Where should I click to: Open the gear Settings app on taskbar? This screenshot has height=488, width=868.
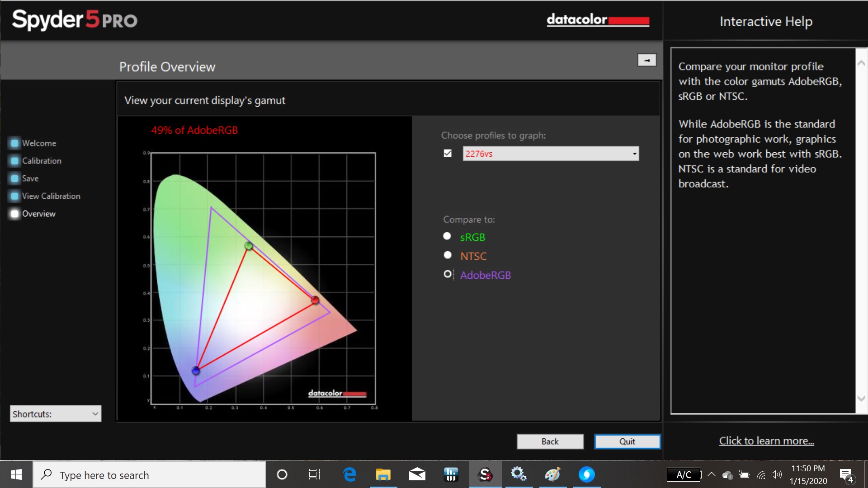click(519, 474)
